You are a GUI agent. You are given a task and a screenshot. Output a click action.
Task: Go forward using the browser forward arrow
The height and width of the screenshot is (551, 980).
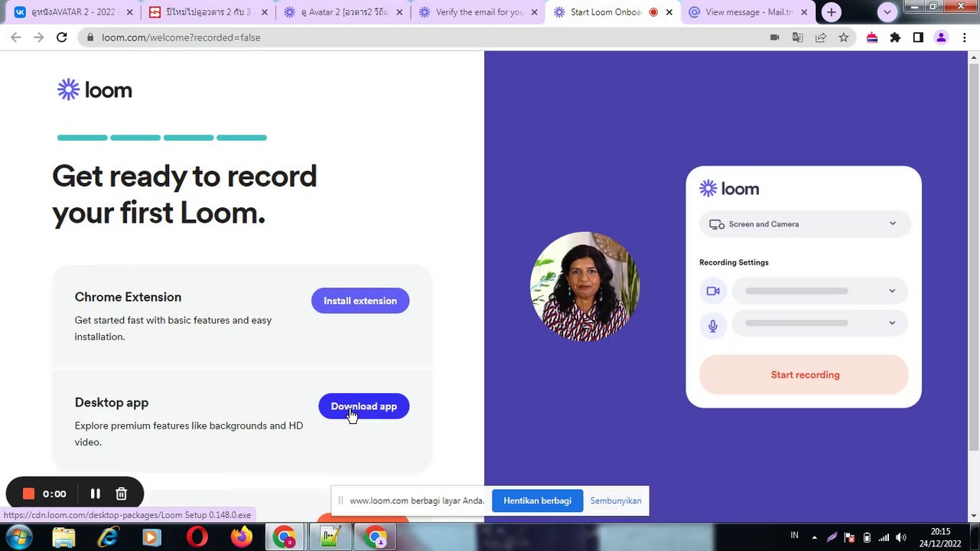pos(38,37)
